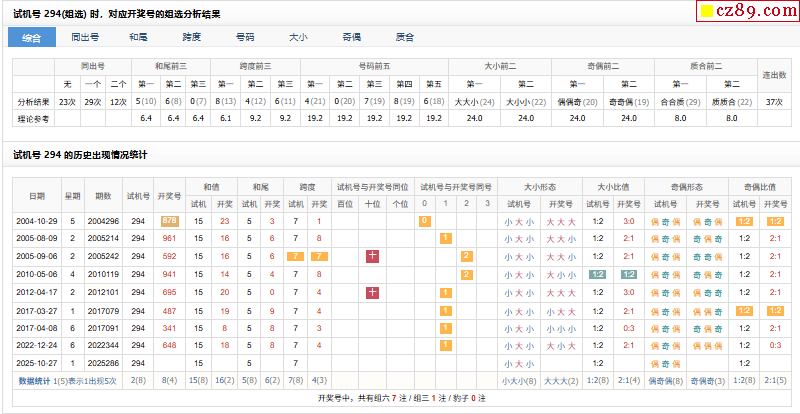The image size is (800, 414).
Task: Show the 大小 tab
Action: (x=298, y=37)
